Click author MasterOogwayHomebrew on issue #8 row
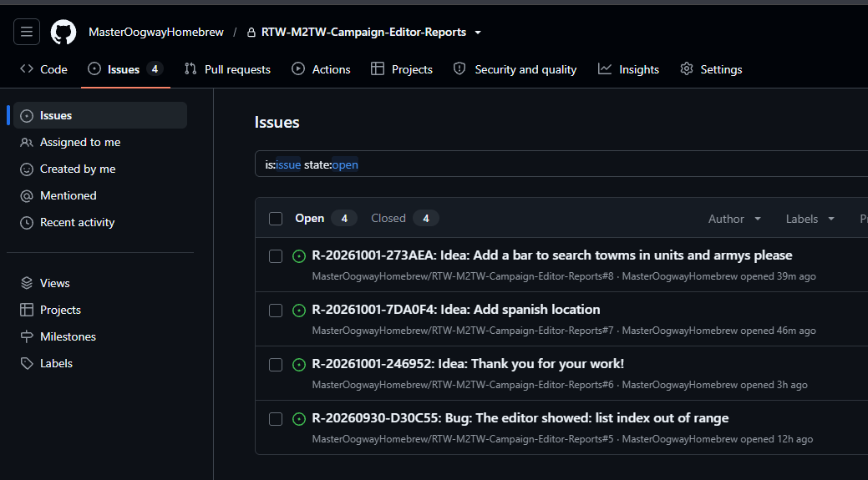Screen dimensions: 868x480 (680, 276)
